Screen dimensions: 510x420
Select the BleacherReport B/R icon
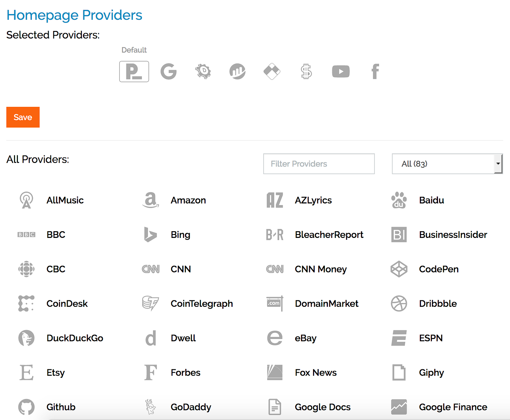coord(275,234)
